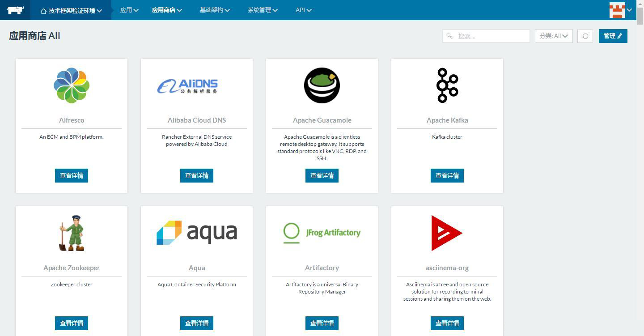Click the asciinema-org title text
Image resolution: width=644 pixels, height=336 pixels.
(447, 268)
